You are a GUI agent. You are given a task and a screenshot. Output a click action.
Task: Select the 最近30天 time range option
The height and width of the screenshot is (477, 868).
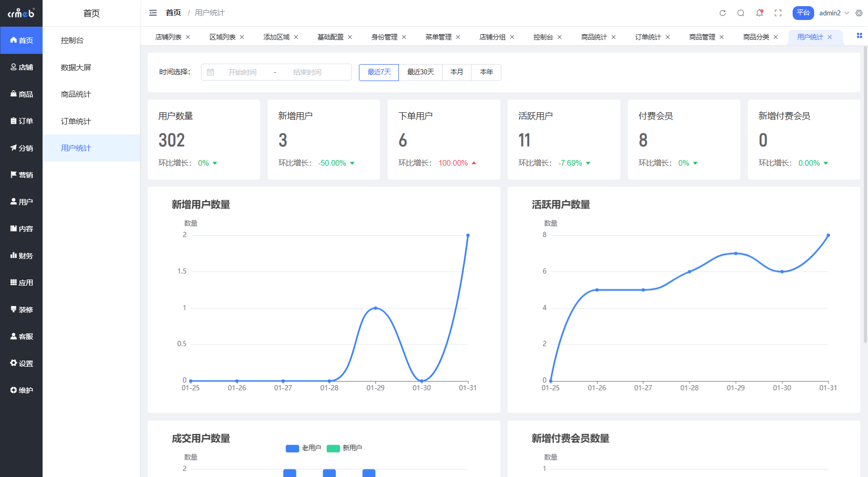pos(420,72)
